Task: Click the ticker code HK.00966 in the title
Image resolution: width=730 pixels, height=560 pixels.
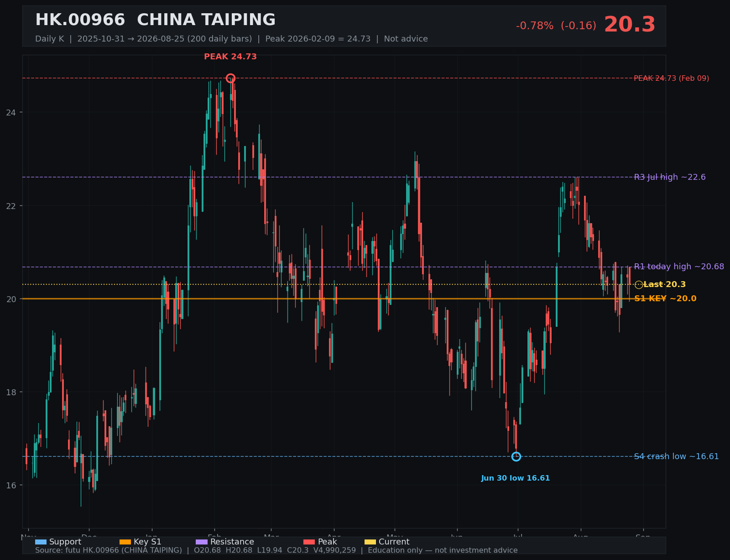Action: [80, 20]
